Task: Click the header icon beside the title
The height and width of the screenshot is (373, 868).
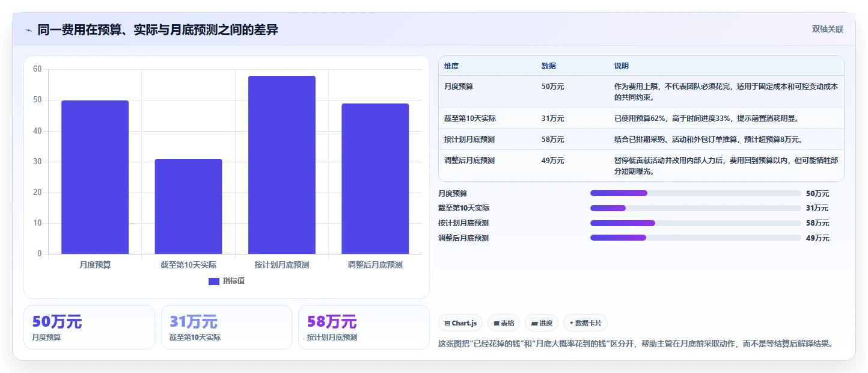Action: pos(29,30)
